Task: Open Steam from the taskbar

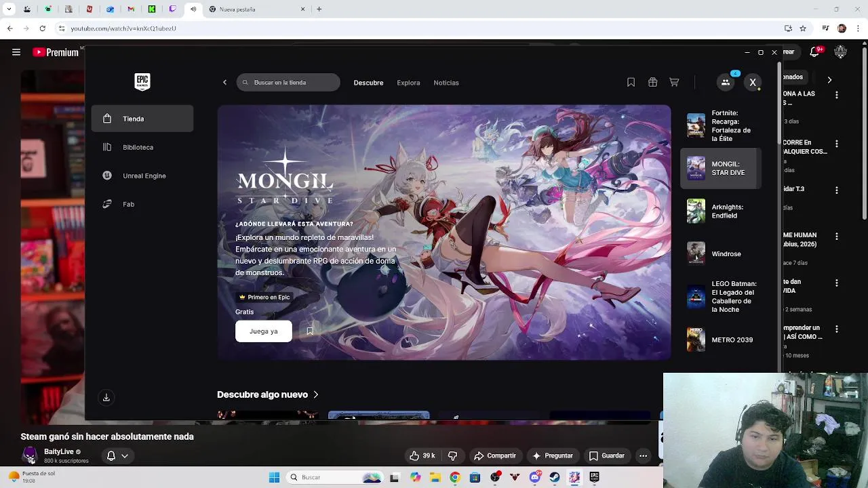Action: pyautogui.click(x=555, y=477)
